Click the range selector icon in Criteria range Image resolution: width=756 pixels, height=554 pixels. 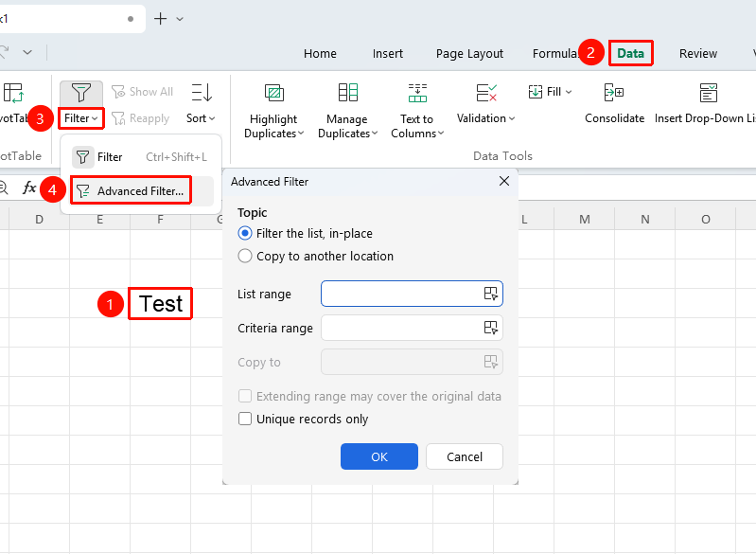pos(490,328)
